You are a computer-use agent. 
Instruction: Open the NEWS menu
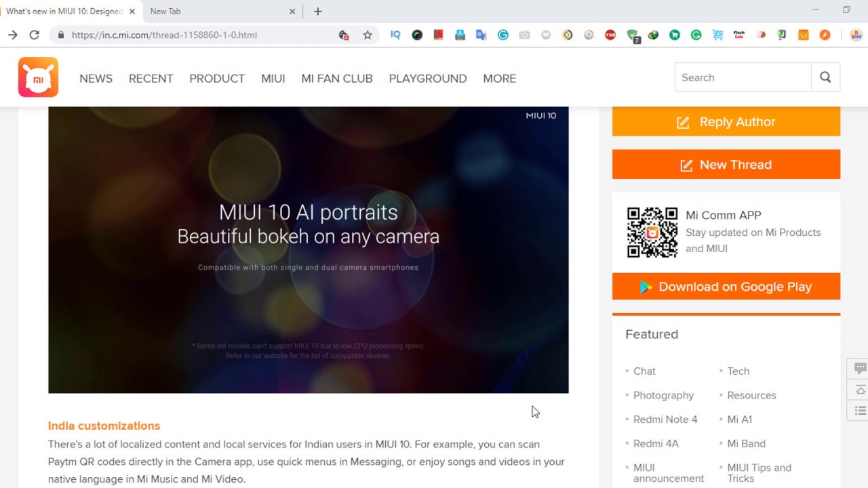96,79
